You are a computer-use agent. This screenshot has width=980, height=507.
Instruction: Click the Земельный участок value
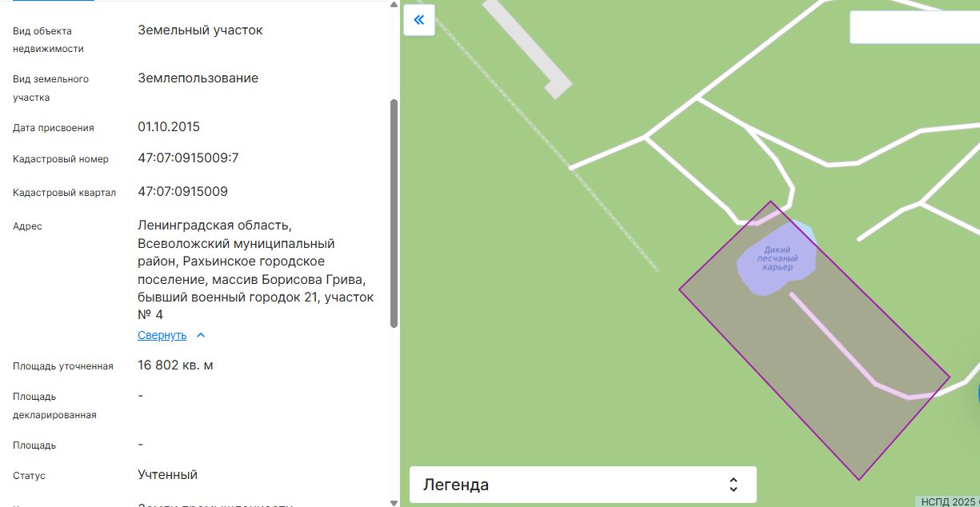pos(200,30)
